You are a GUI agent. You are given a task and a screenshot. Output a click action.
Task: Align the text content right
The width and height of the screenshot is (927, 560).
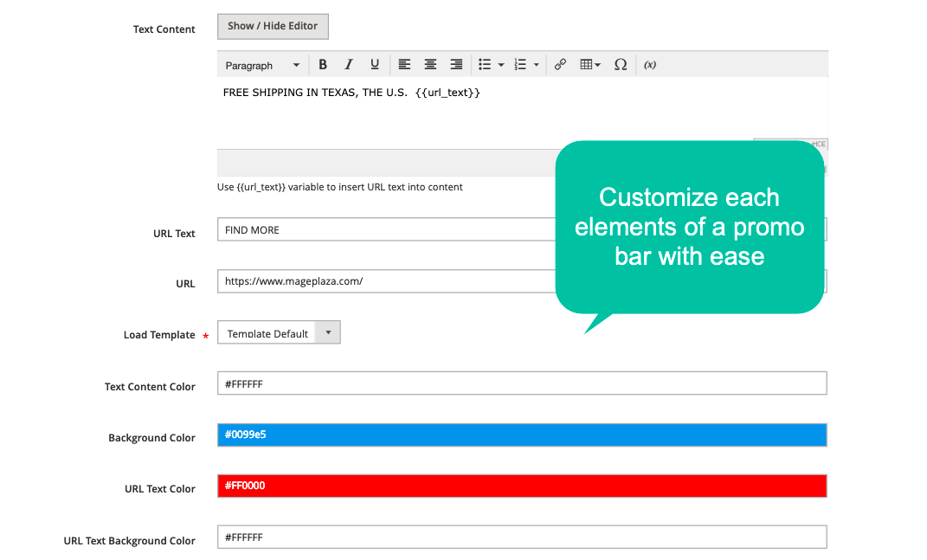pyautogui.click(x=456, y=64)
